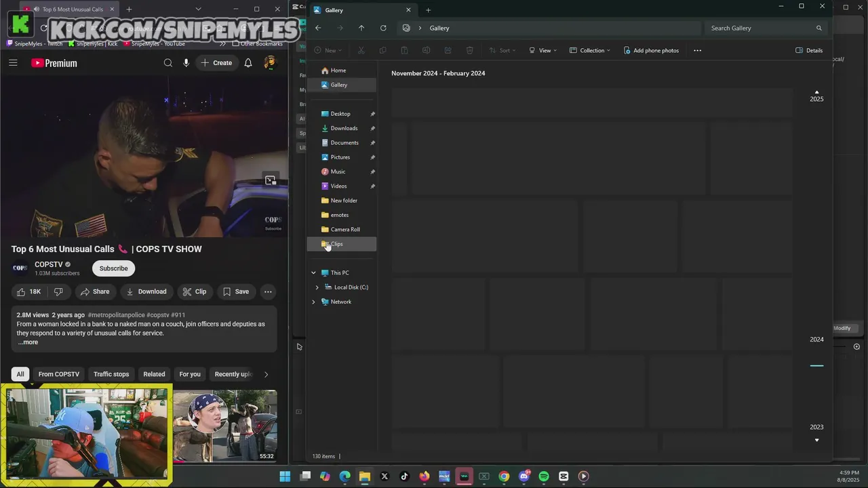The width and height of the screenshot is (868, 488).
Task: Select the Related filter chip
Action: (154, 374)
